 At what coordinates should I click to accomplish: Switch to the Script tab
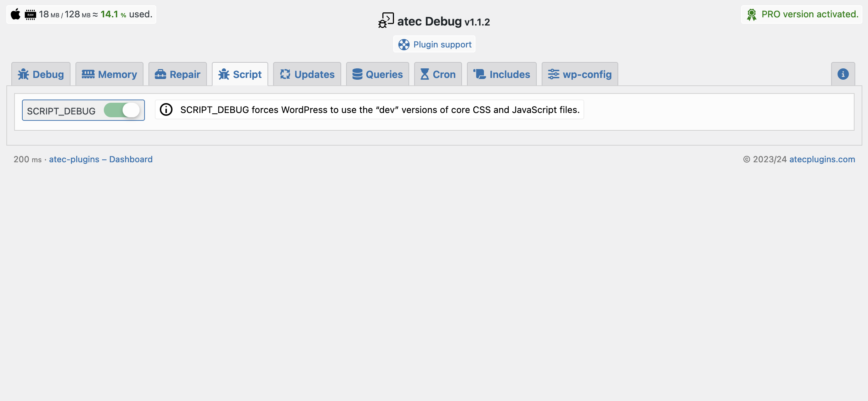pos(247,74)
